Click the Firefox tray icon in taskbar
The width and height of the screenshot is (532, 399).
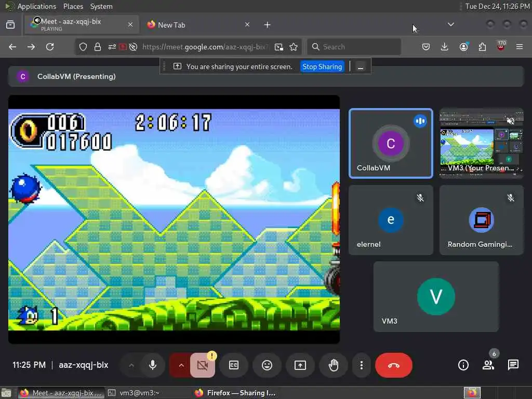tap(472, 393)
